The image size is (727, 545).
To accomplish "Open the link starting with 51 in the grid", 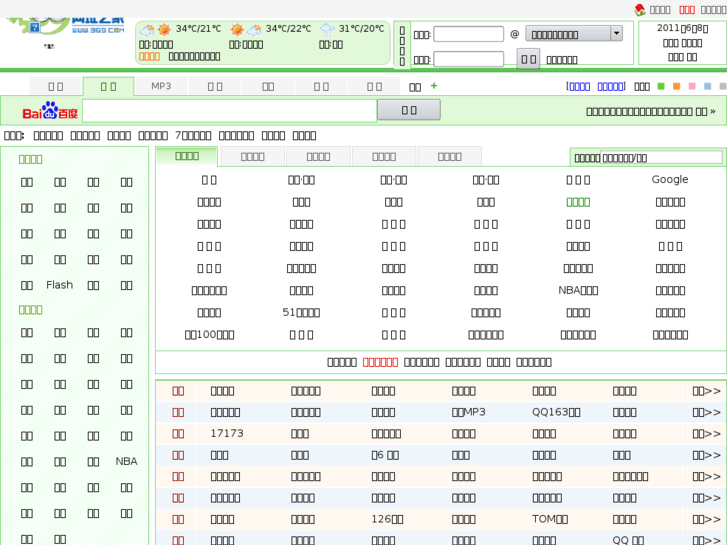I will (x=301, y=313).
